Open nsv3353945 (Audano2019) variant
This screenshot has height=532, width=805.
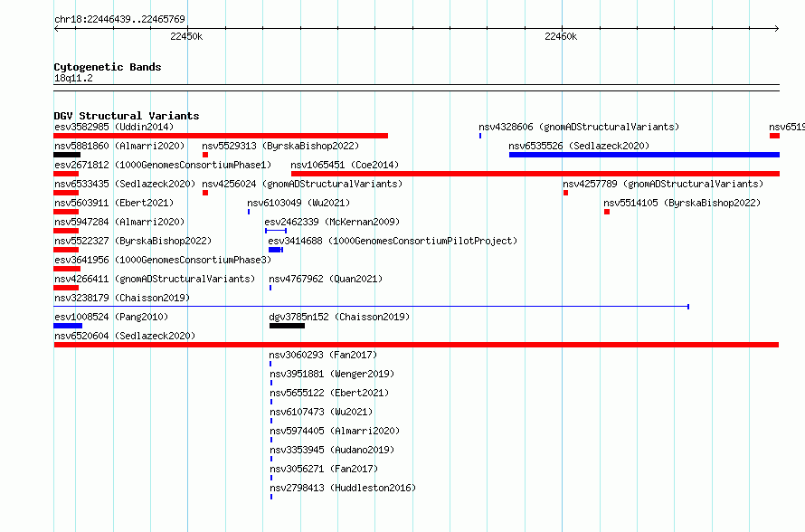pyautogui.click(x=332, y=450)
